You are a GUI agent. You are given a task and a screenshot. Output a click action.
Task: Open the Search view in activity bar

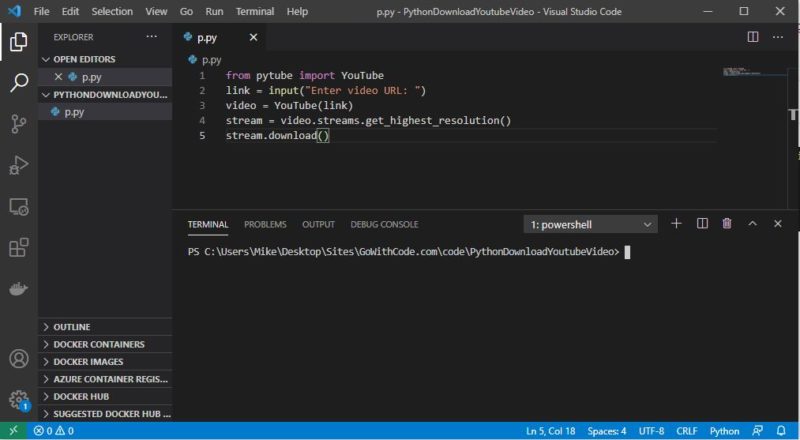coord(18,83)
